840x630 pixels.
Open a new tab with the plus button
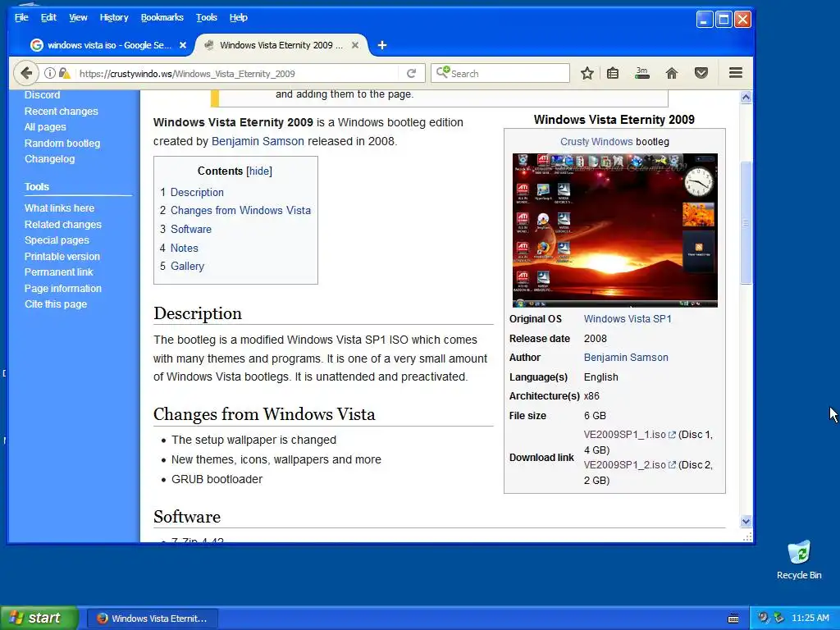(x=382, y=45)
